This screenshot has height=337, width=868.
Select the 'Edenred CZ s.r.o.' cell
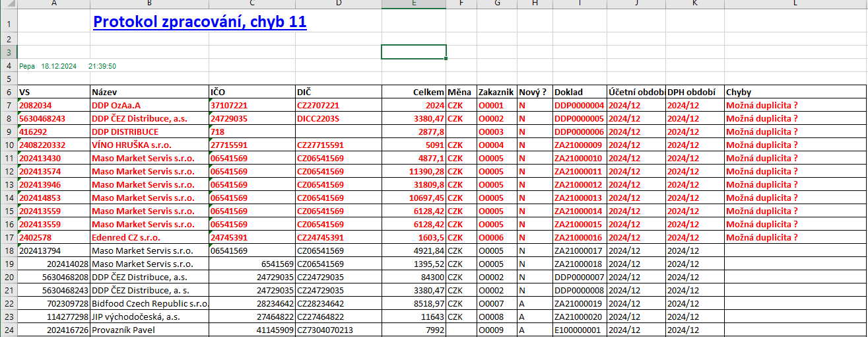coord(149,237)
